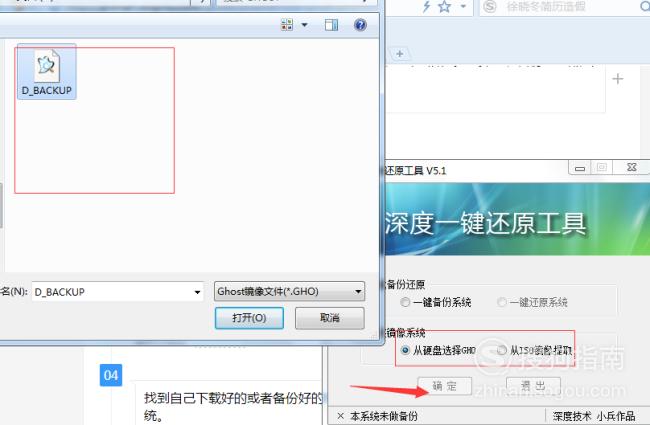Screen dimensions: 650x425
Task: Close the restore tool V5.1 window
Action: pyautogui.click(x=631, y=168)
